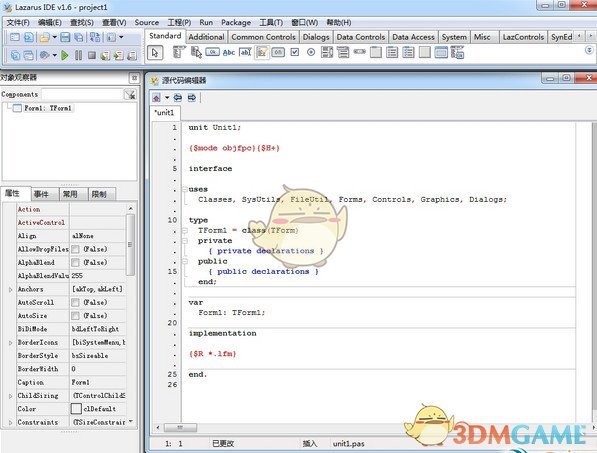Pick the TButton OK component icon
Image resolution: width=597 pixels, height=453 pixels.
pos(212,52)
